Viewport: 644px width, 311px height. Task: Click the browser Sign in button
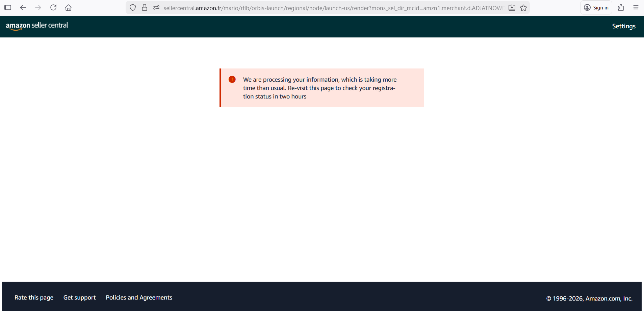pyautogui.click(x=596, y=7)
